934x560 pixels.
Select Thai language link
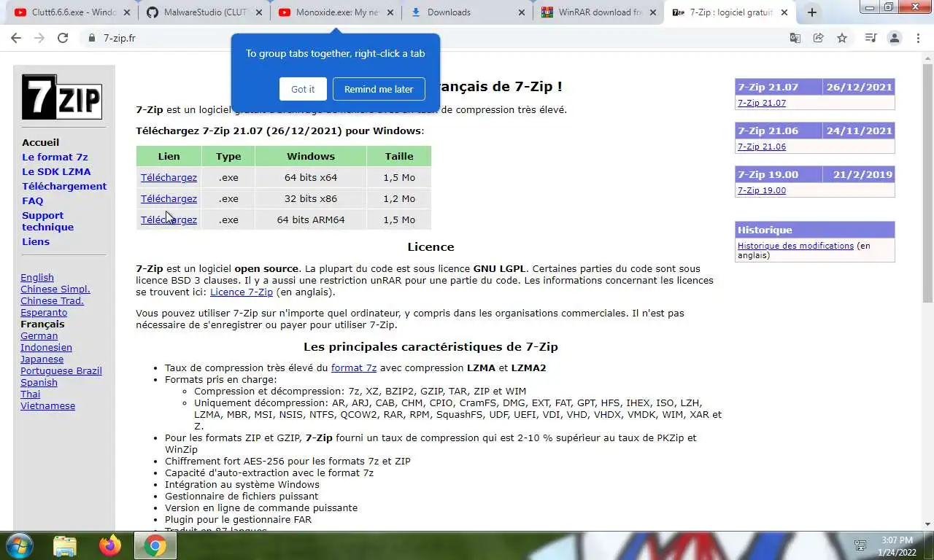(x=30, y=394)
